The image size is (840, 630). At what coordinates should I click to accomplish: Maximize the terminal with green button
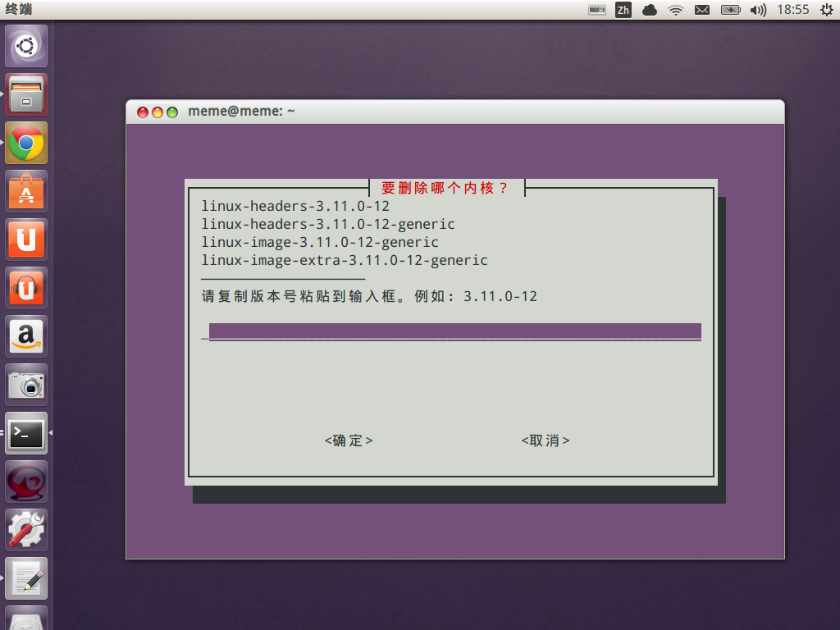coord(172,112)
